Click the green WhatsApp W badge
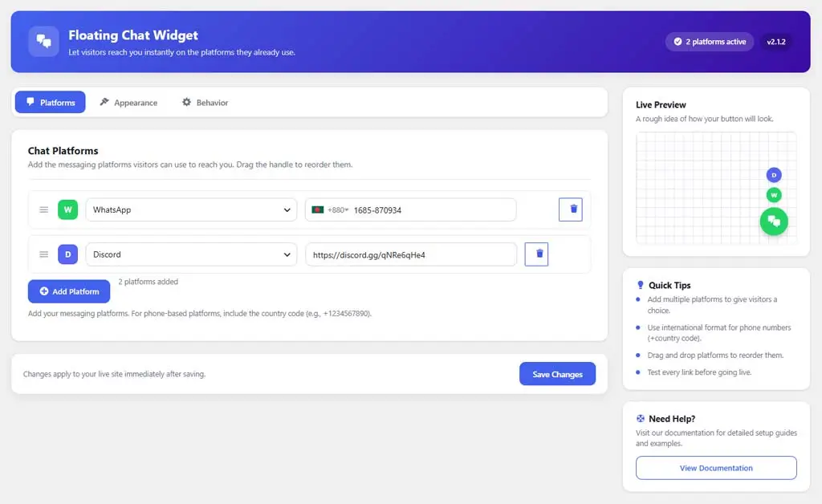 (x=67, y=209)
